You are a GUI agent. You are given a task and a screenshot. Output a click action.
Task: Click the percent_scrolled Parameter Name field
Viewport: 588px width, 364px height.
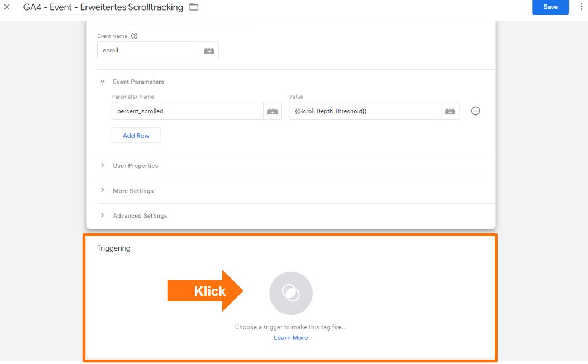pos(187,111)
